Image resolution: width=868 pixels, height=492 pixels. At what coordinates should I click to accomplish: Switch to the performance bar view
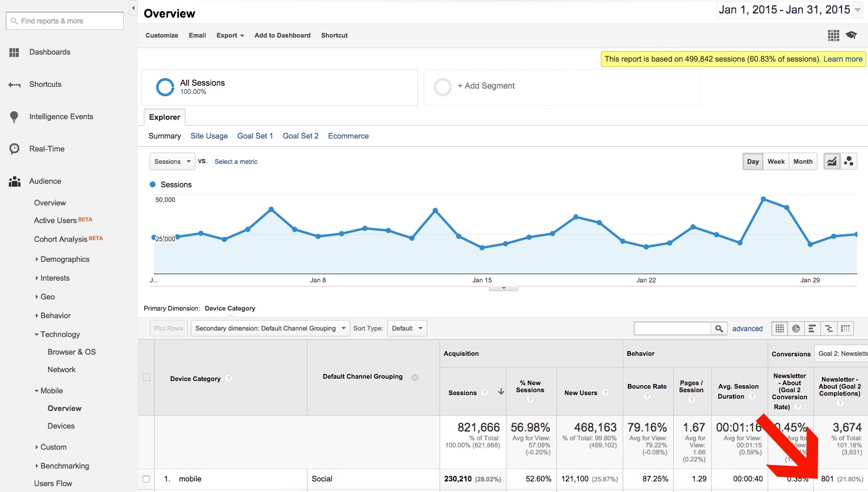[812, 328]
